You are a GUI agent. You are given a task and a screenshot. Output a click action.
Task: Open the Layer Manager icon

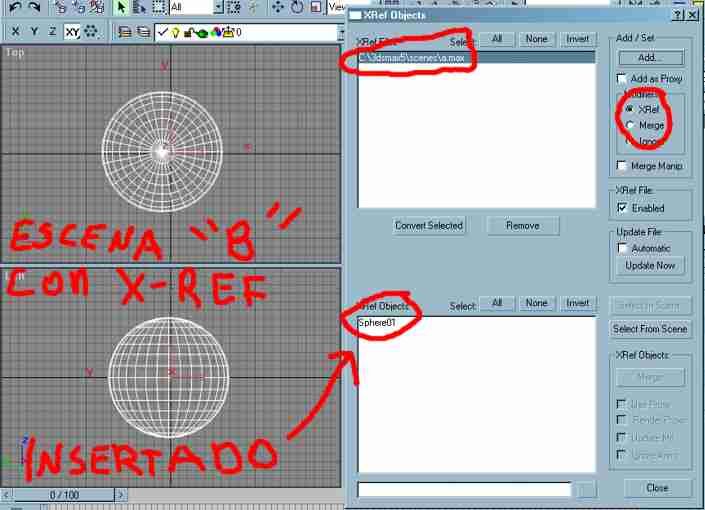coord(125,31)
